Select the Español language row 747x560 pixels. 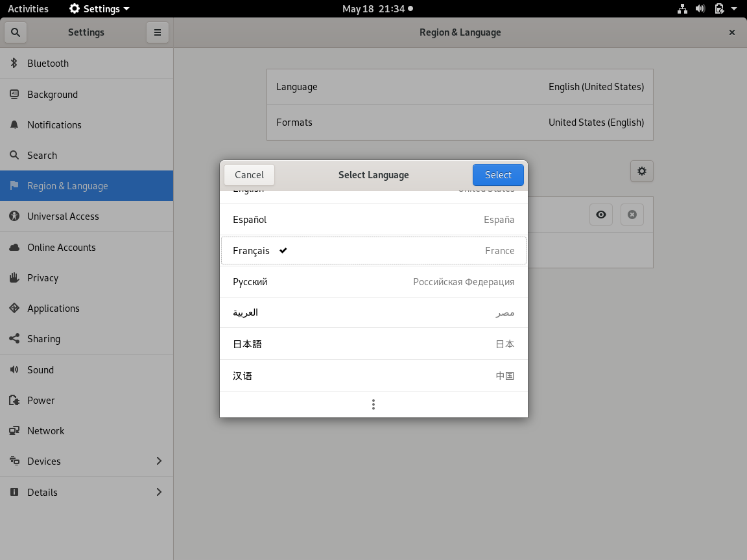tap(373, 220)
